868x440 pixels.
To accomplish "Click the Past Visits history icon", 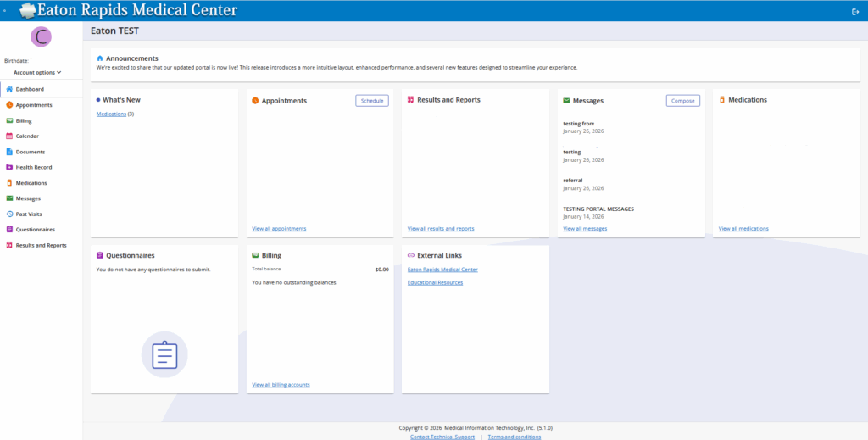I will [9, 214].
